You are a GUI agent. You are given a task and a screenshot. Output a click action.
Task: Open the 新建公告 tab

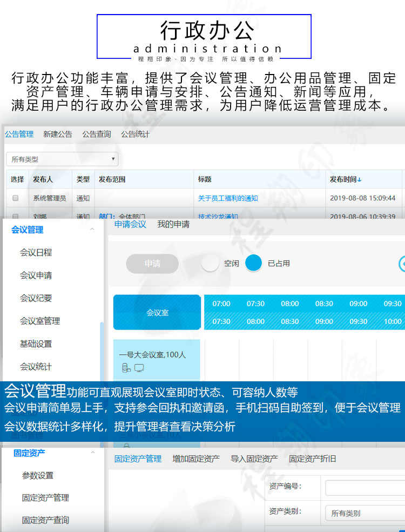coord(58,134)
